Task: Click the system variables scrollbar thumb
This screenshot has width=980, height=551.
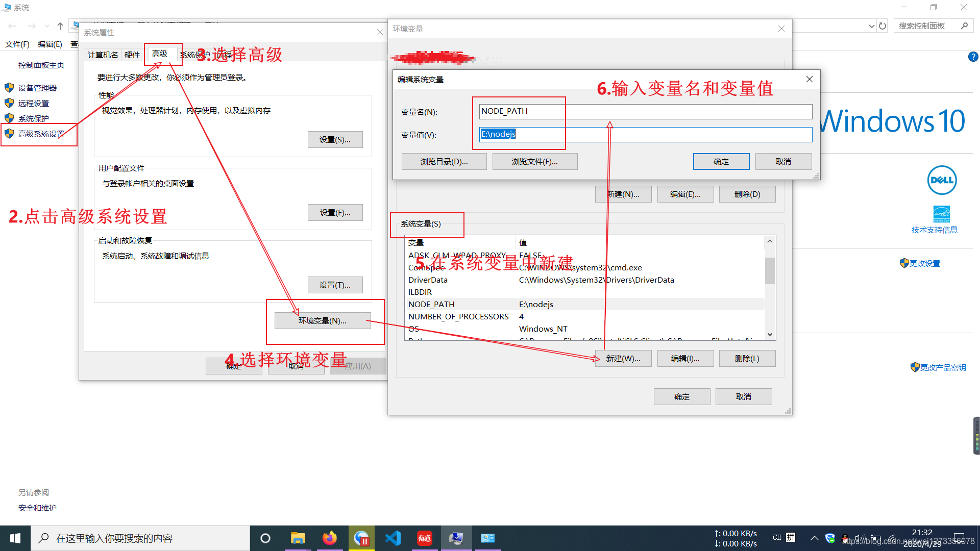Action: [x=770, y=270]
